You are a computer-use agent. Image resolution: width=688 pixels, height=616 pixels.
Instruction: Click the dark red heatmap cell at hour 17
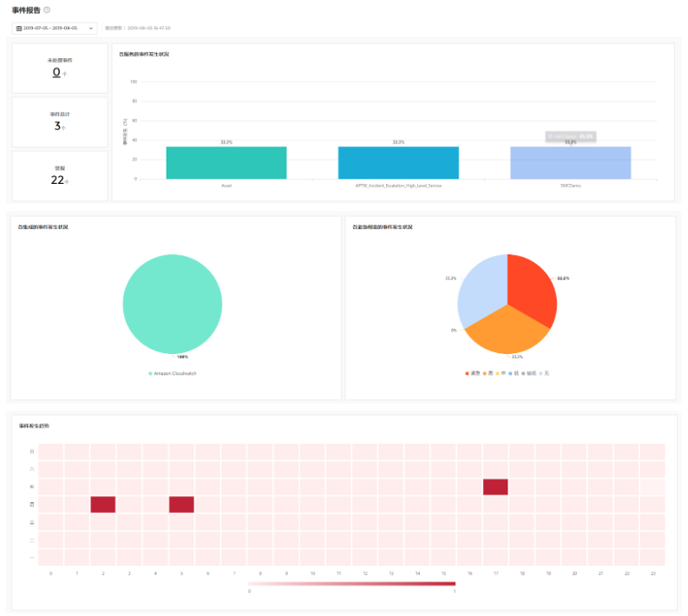pyautogui.click(x=495, y=487)
